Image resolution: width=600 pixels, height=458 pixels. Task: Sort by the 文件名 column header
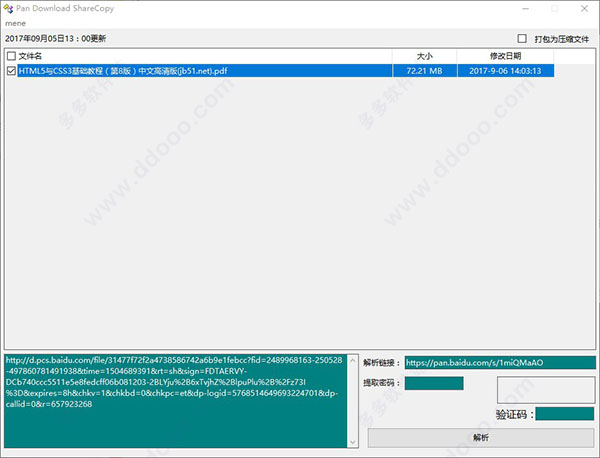[204, 56]
